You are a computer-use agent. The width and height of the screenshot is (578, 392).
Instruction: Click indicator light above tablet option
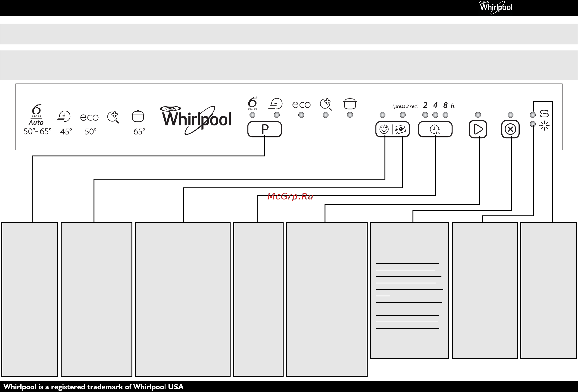[403, 115]
